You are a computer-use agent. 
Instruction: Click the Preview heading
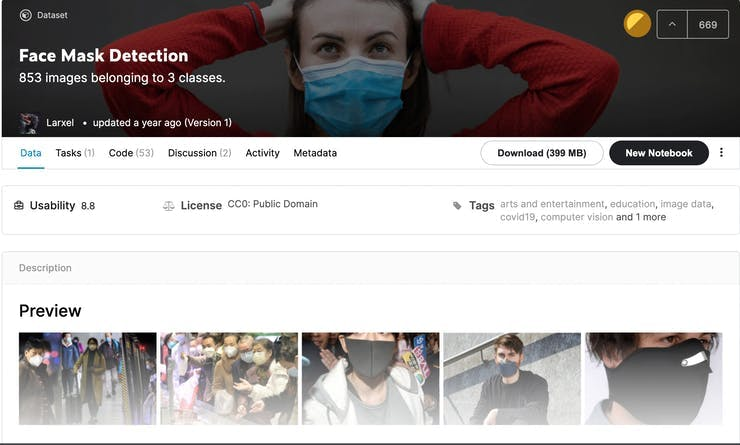tap(50, 311)
